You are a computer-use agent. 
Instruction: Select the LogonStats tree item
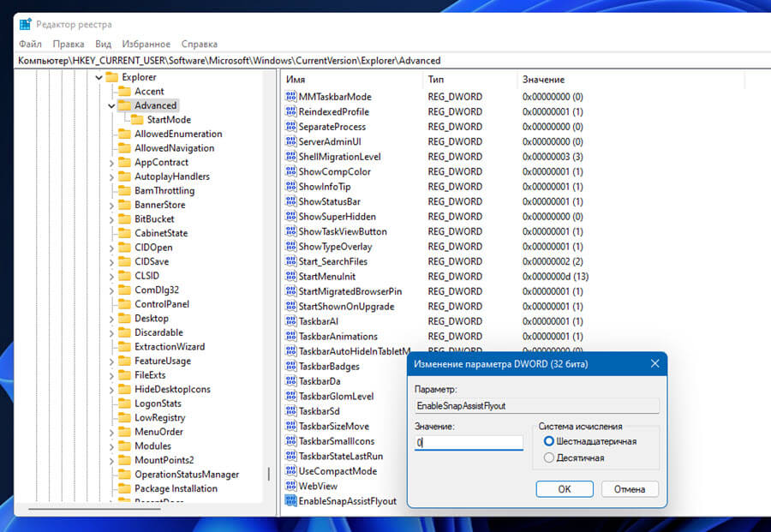pos(158,403)
